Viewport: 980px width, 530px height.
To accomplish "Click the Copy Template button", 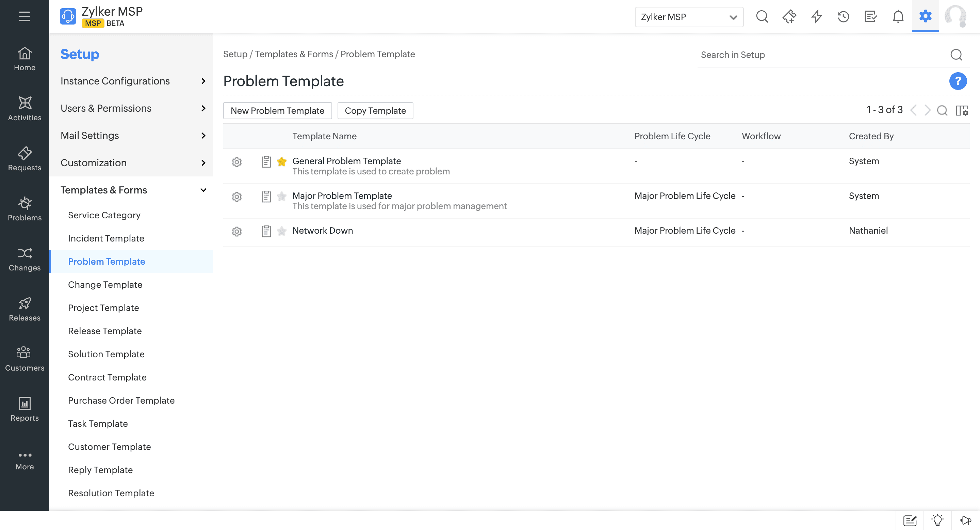I will pyautogui.click(x=375, y=110).
